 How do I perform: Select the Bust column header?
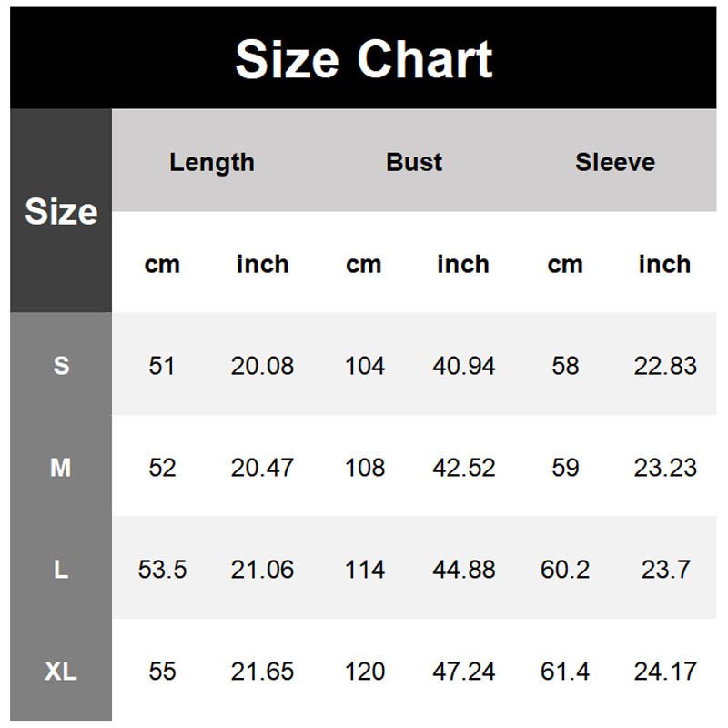coord(414,162)
